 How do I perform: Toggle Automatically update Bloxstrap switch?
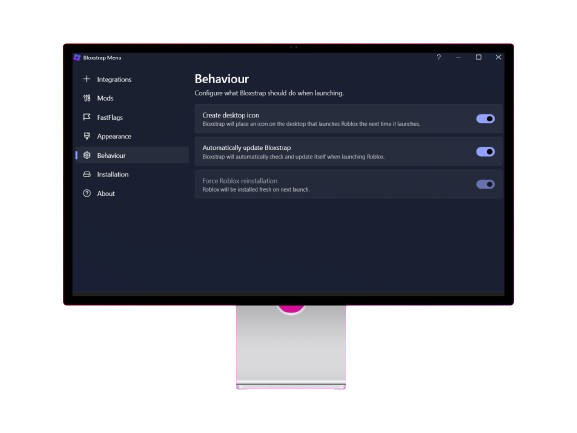[485, 152]
